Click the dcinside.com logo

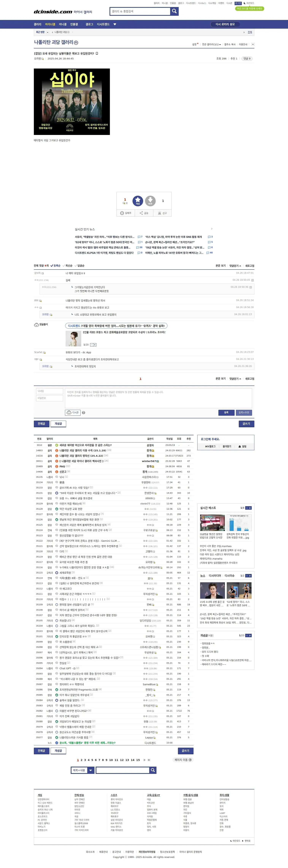click(x=53, y=12)
